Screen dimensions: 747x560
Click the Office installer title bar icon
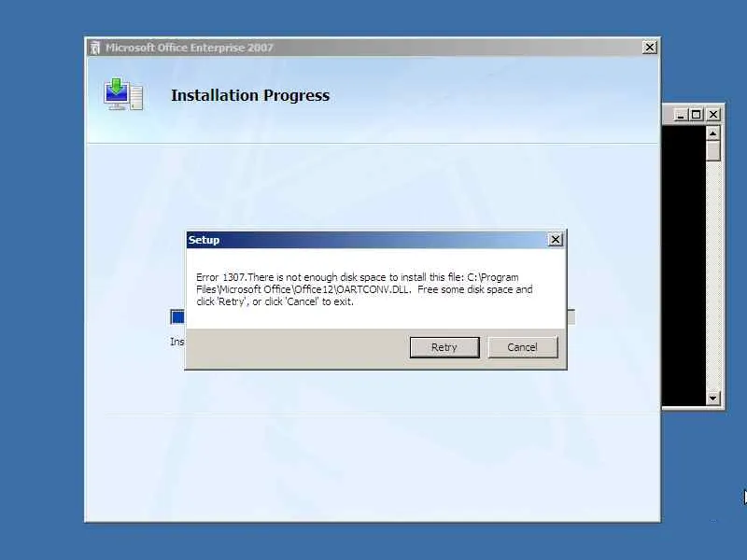tap(95, 48)
